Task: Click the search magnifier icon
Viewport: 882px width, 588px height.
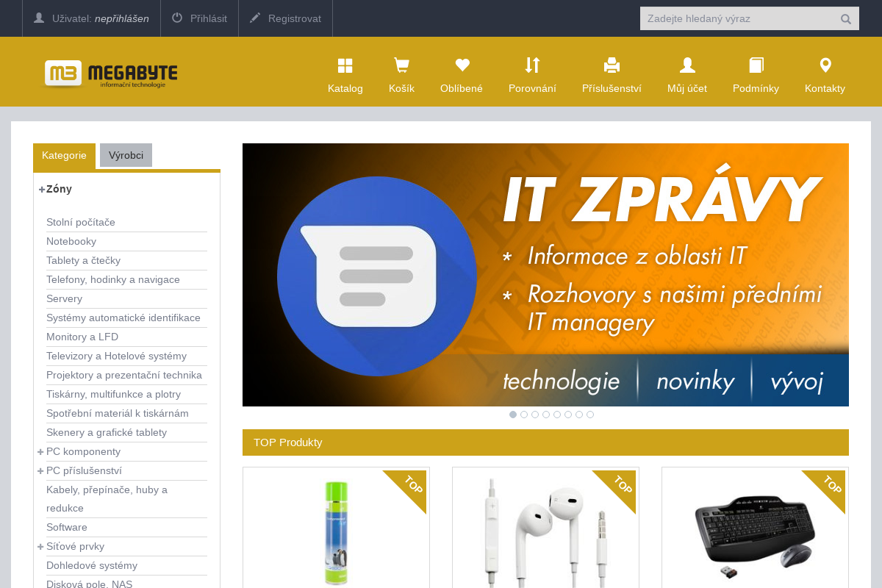Action: pos(845,18)
